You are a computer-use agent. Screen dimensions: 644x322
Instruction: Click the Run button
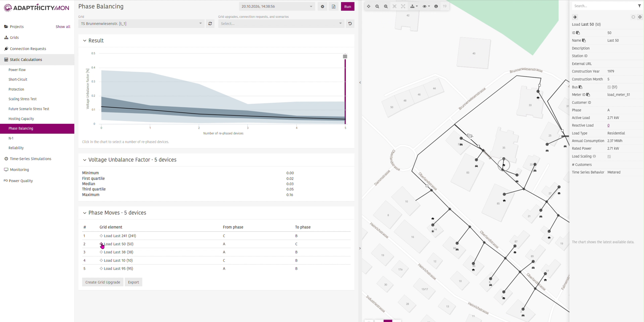pos(347,6)
